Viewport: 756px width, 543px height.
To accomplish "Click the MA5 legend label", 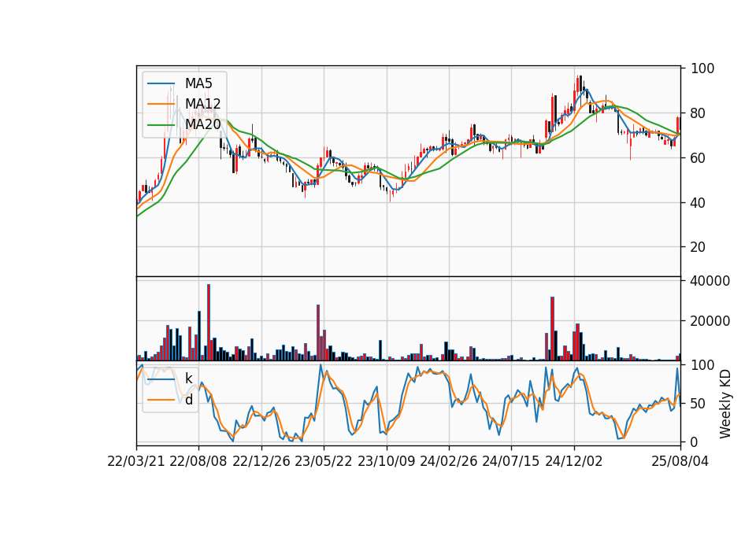I will [x=198, y=83].
